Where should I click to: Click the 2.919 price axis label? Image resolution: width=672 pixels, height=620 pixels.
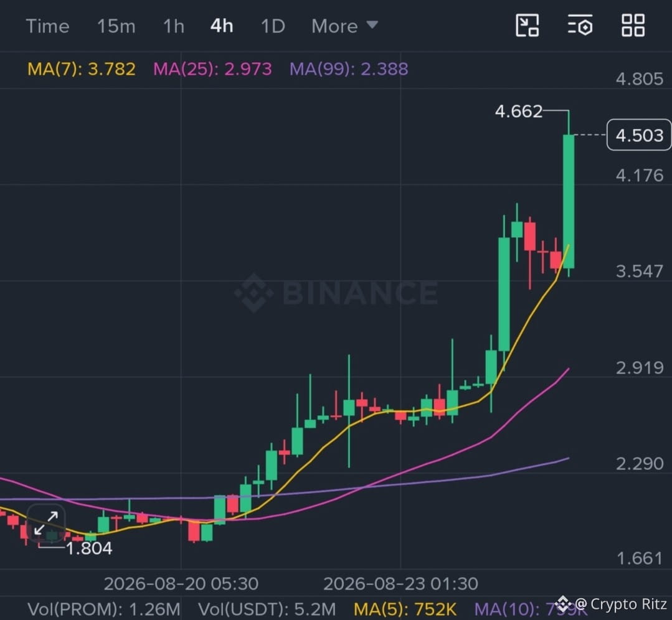(x=640, y=368)
